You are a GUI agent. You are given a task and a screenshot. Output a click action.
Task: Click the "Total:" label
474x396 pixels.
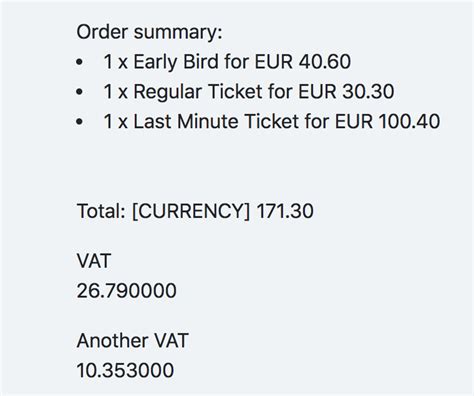click(x=101, y=211)
